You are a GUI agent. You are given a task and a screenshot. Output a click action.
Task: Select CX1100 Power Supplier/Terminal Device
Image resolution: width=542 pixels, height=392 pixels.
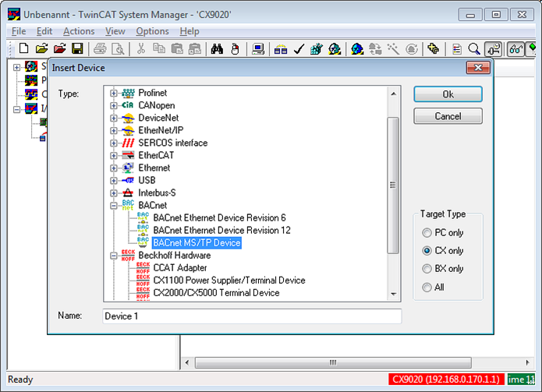pyautogui.click(x=229, y=280)
